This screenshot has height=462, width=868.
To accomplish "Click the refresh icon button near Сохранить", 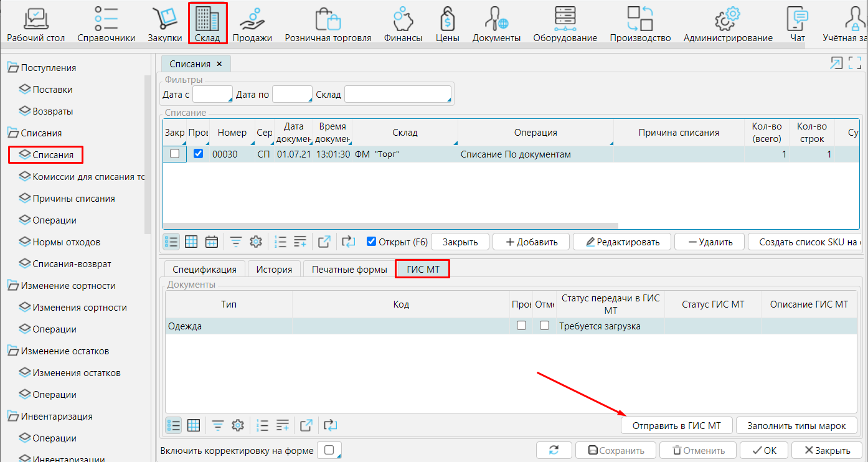I will click(x=553, y=450).
